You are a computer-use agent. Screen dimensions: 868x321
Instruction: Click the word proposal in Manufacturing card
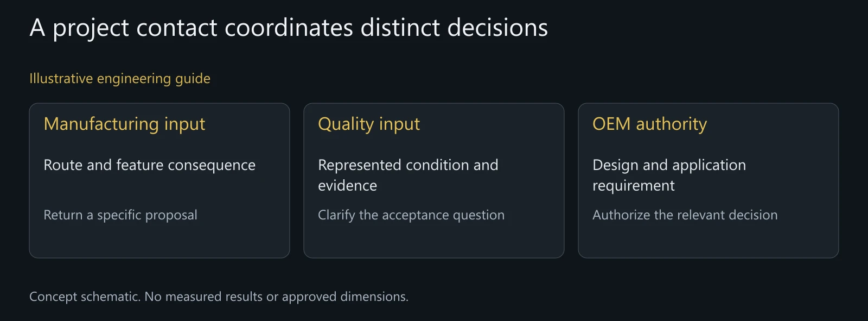pyautogui.click(x=171, y=215)
